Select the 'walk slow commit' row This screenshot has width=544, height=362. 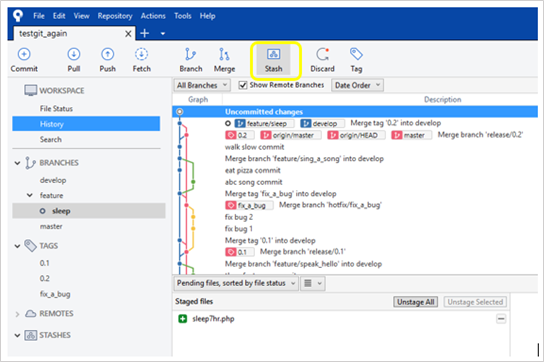click(x=355, y=147)
